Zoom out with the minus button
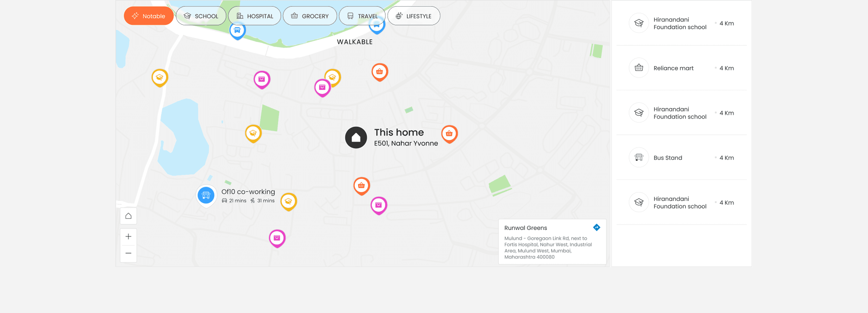 128,253
